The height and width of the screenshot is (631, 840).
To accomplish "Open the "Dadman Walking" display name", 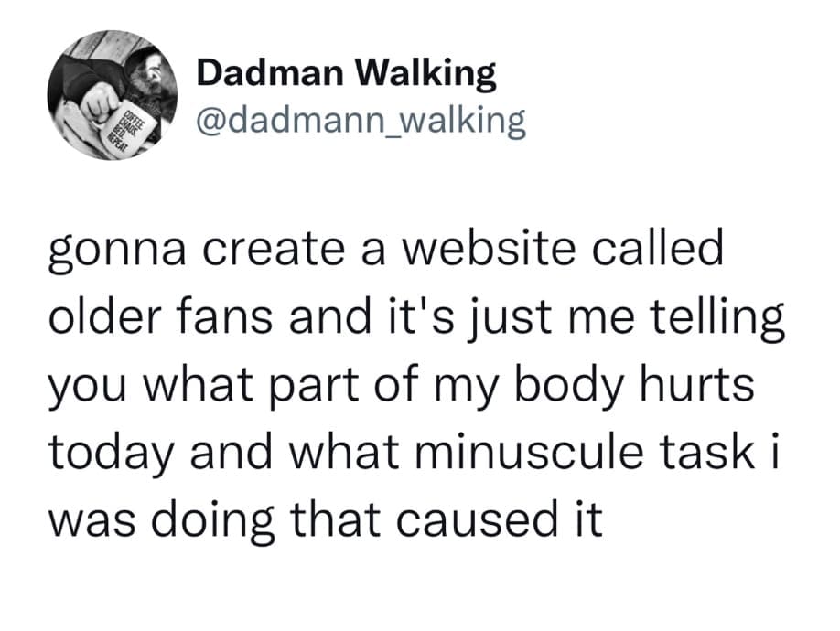I will pos(347,75).
